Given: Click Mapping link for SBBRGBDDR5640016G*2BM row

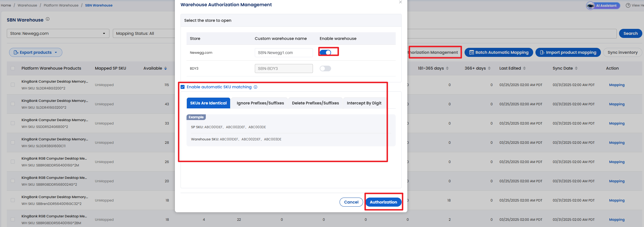Looking at the screenshot, I should [x=617, y=220].
